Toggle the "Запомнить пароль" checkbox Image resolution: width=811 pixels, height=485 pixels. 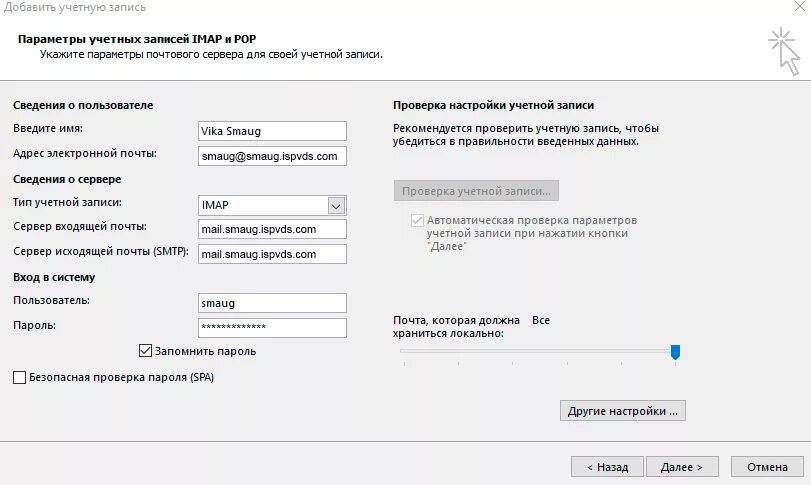146,351
